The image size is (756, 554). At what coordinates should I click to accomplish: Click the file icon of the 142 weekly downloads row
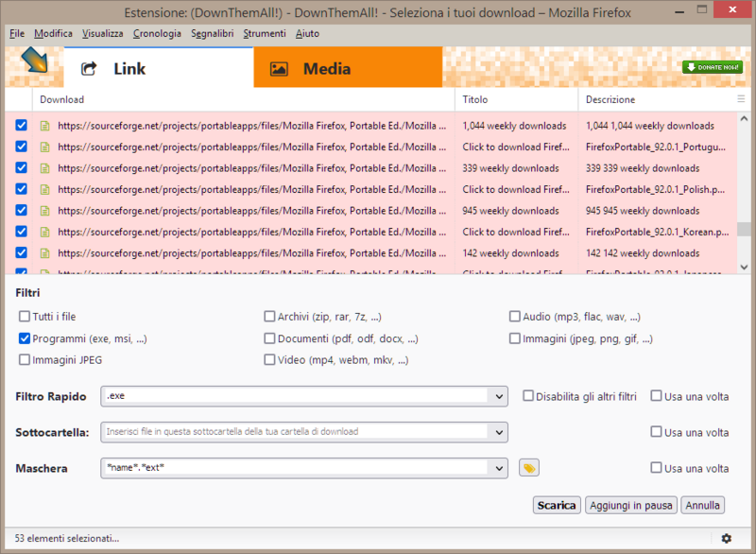pyautogui.click(x=44, y=253)
